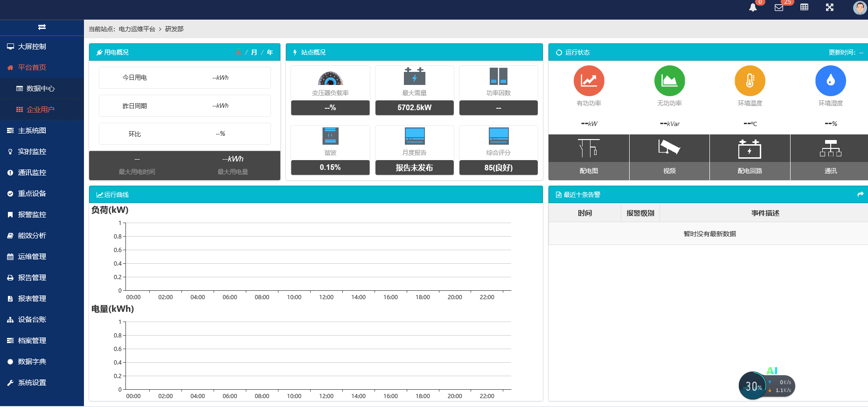Toggle fullscreen with the expand icon
This screenshot has height=407, width=868.
[x=829, y=7]
